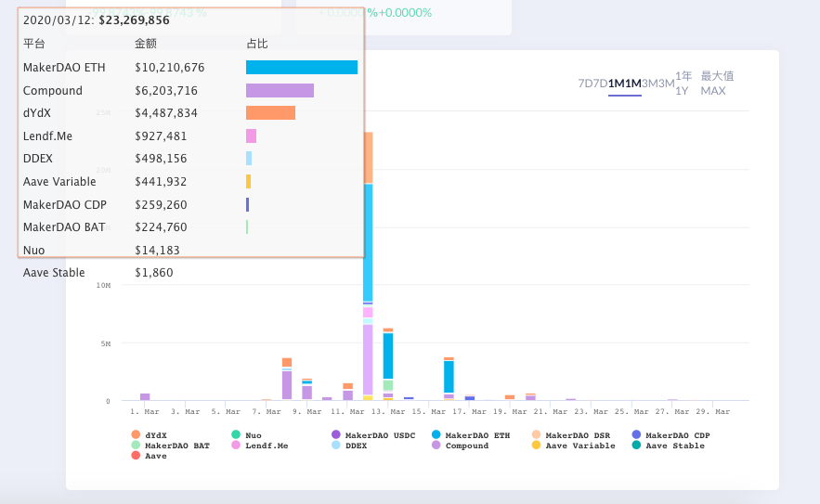The height and width of the screenshot is (504, 820).
Task: Click the MakerDAO CDP legend dot
Action: (x=636, y=434)
